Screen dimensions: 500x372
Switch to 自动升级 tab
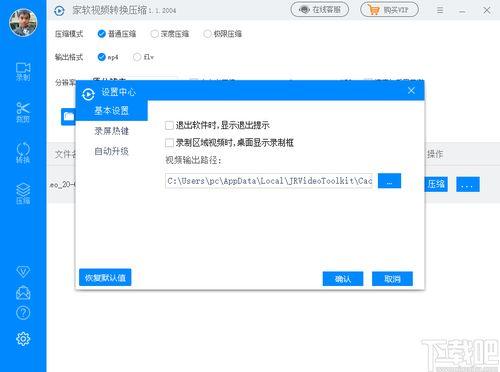pyautogui.click(x=111, y=151)
